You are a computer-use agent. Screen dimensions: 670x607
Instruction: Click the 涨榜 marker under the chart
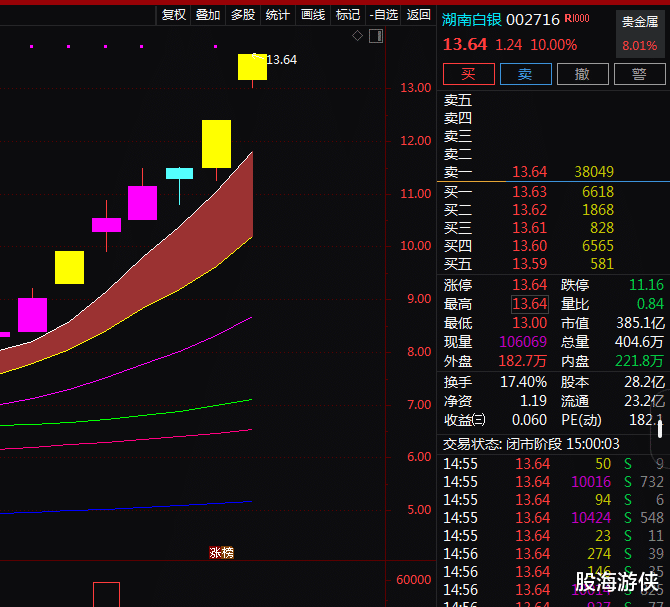click(x=221, y=552)
